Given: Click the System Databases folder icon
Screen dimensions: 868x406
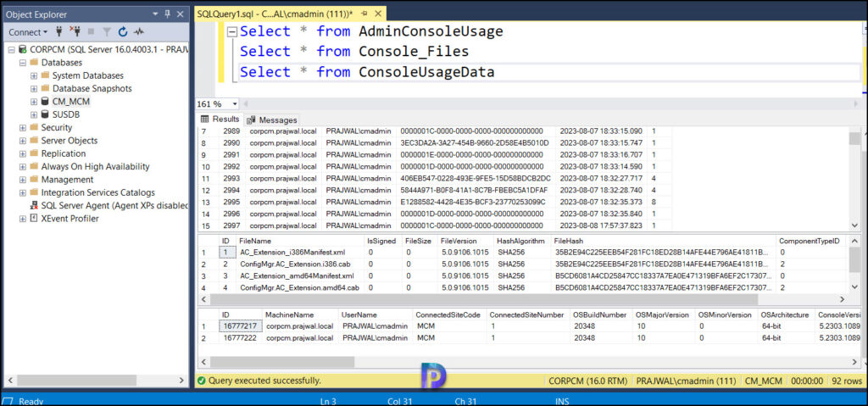Looking at the screenshot, I should tap(45, 75).
